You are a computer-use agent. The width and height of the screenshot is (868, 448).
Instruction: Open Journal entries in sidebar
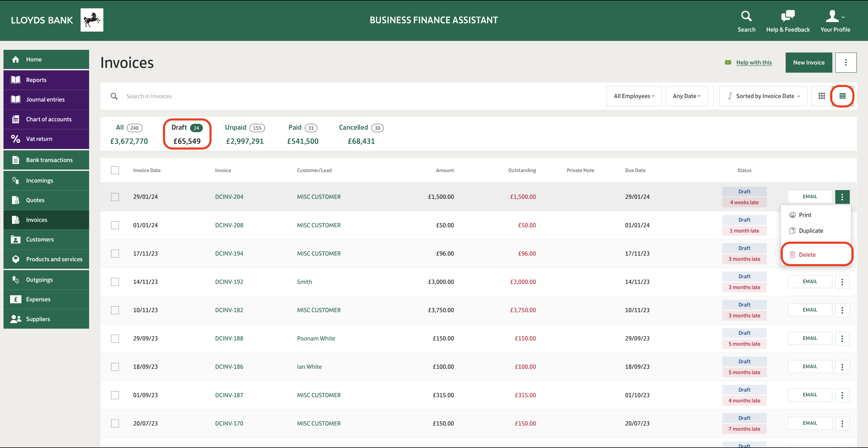coord(46,99)
